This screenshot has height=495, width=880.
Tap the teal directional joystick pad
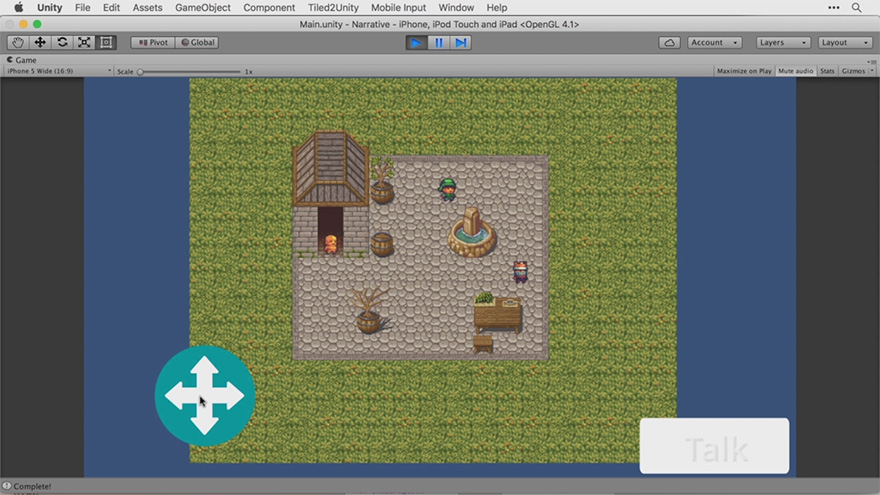coord(205,396)
